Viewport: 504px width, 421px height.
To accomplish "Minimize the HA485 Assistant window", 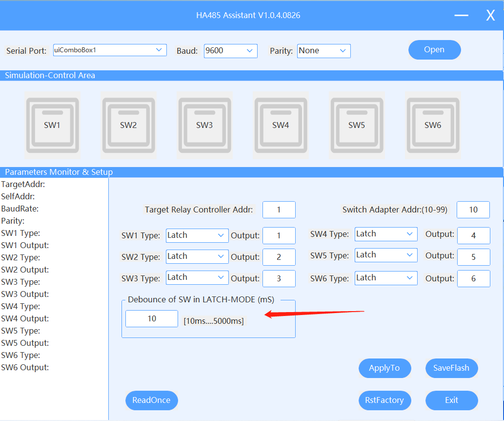I will click(x=461, y=16).
